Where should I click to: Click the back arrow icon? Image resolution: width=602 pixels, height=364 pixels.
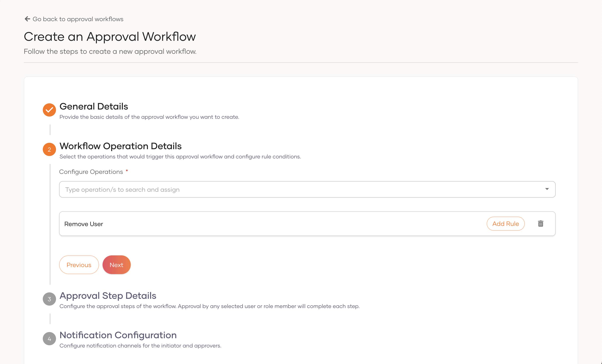pyautogui.click(x=27, y=19)
